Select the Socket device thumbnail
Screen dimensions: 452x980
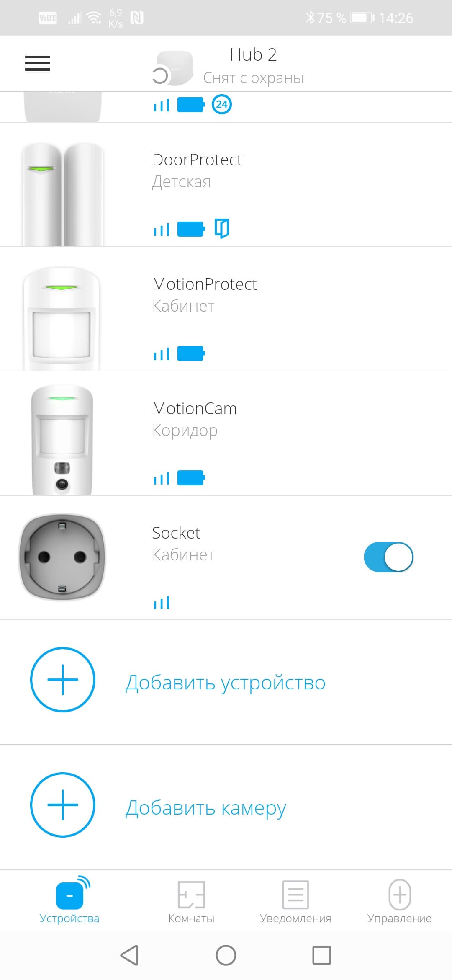click(x=62, y=557)
